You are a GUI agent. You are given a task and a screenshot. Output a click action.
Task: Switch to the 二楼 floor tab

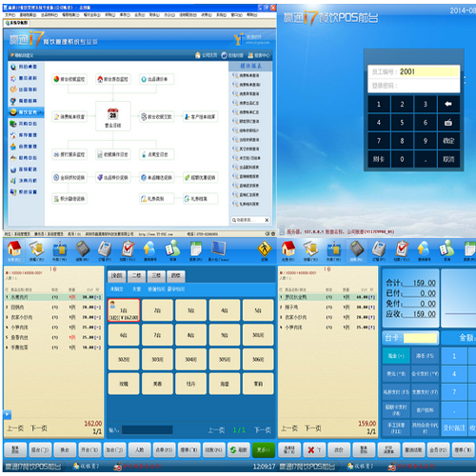(x=136, y=276)
